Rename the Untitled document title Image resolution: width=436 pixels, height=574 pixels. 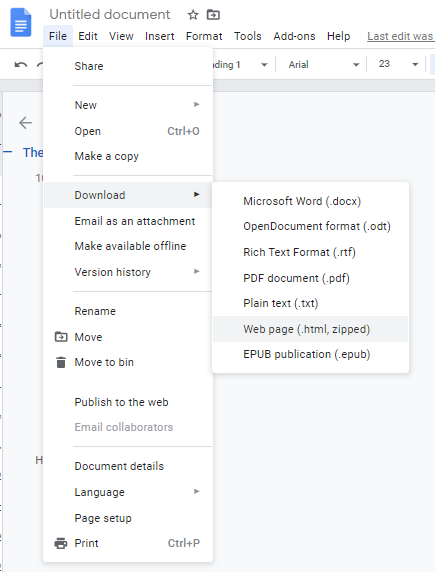click(110, 15)
